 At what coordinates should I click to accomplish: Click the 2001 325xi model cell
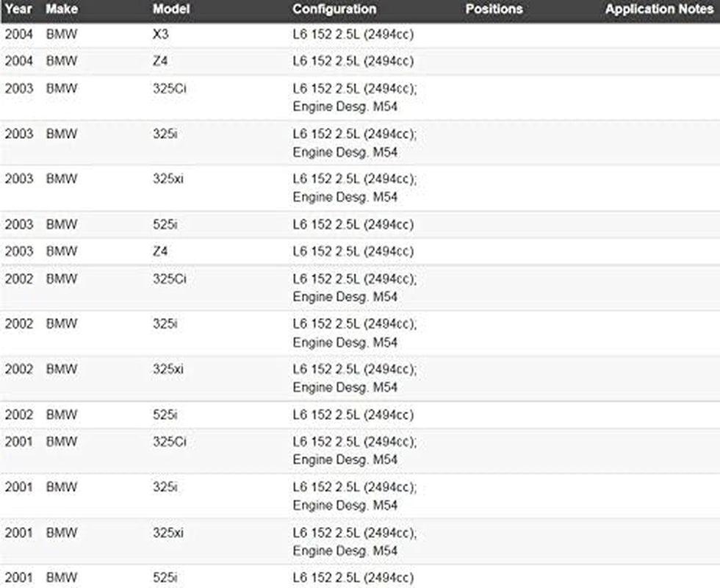click(168, 532)
